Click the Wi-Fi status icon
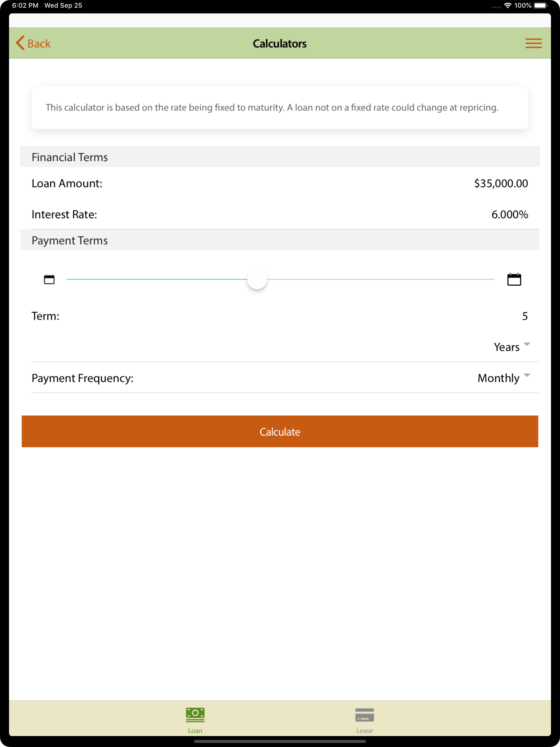 [x=507, y=5]
